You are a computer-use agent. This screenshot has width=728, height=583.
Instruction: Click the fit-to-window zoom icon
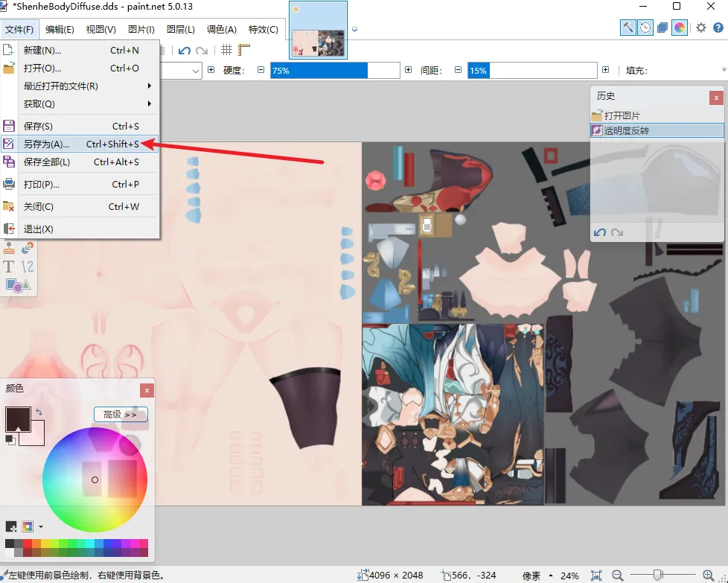click(596, 576)
